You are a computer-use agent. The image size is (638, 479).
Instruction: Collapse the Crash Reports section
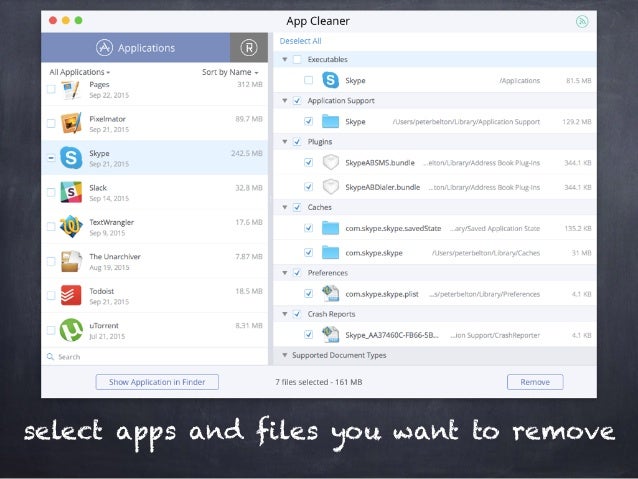[x=285, y=314]
